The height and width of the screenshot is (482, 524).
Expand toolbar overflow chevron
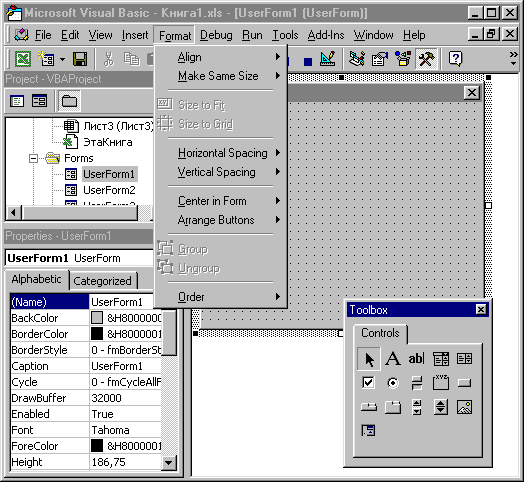514,58
